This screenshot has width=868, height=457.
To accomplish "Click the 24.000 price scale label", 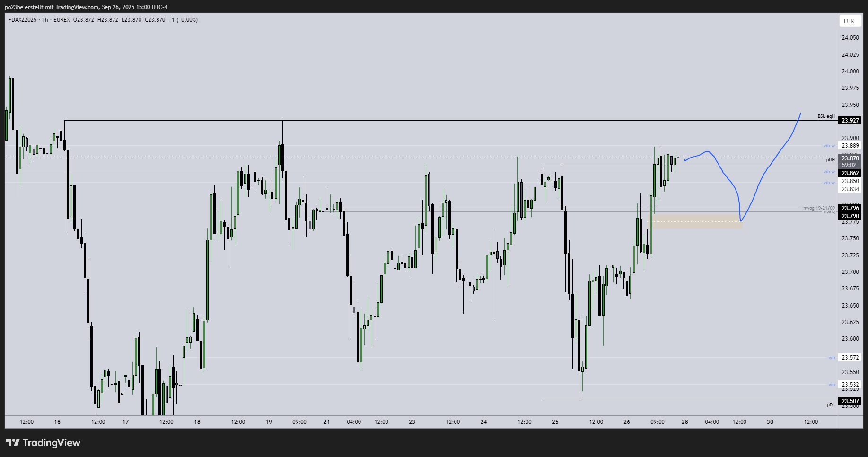I will (850, 71).
